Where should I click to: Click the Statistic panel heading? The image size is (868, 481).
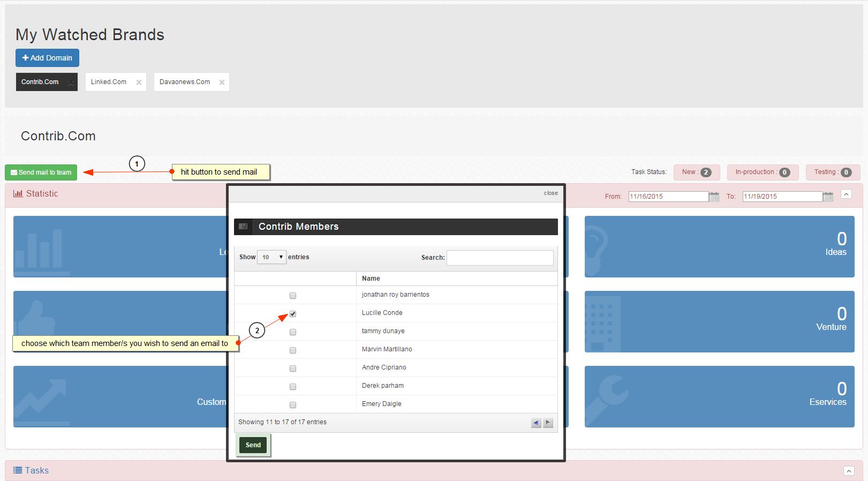click(35, 193)
